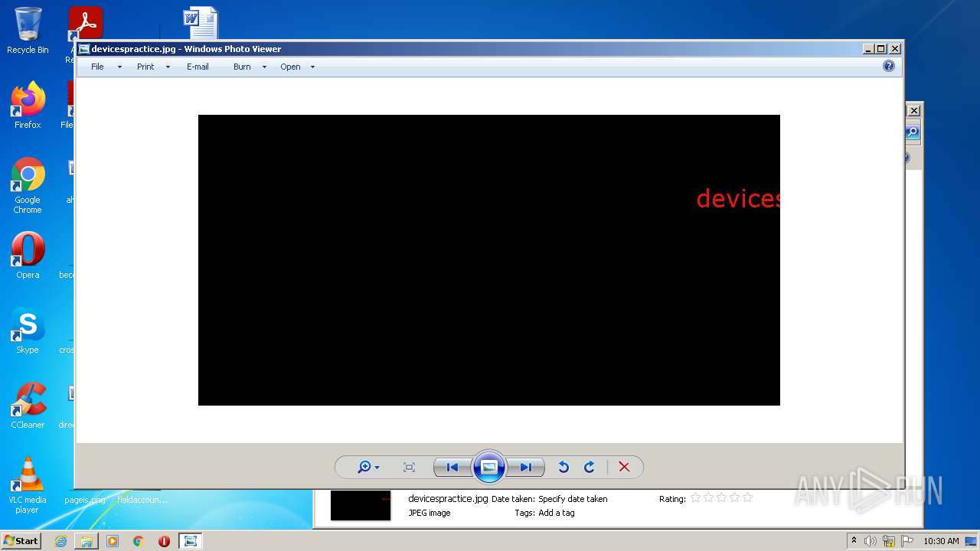Open the Print menu
Viewport: 980px width, 551px height.
(145, 67)
